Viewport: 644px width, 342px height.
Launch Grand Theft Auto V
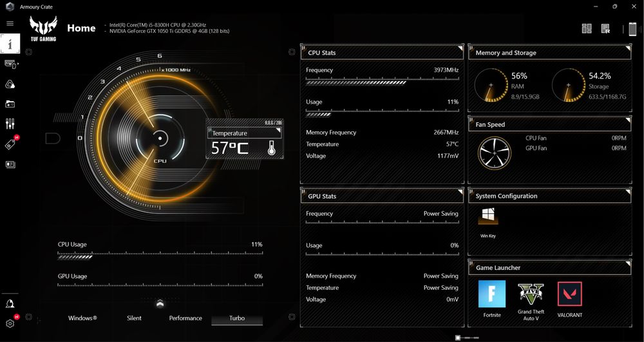(x=531, y=294)
